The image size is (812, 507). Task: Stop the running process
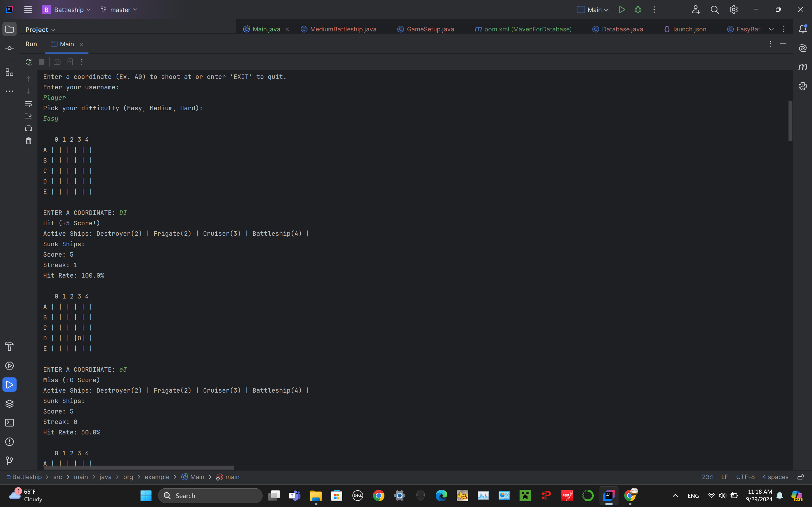tap(42, 62)
